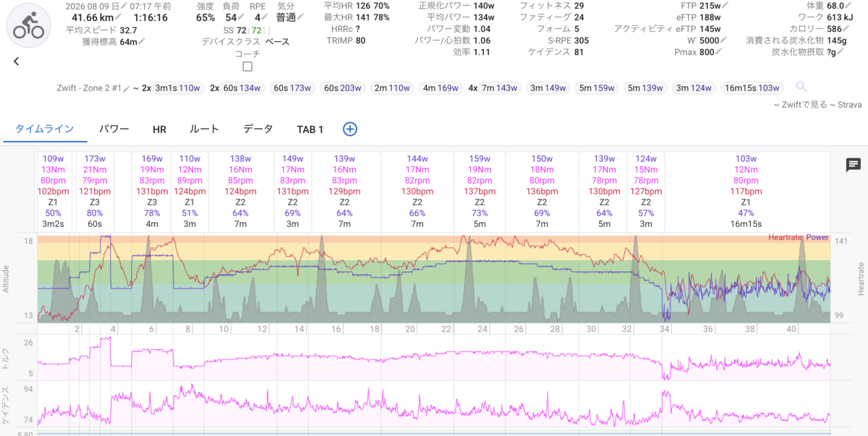Image resolution: width=868 pixels, height=436 pixels.
Task: Switch to the タイムライン tab
Action: [44, 129]
